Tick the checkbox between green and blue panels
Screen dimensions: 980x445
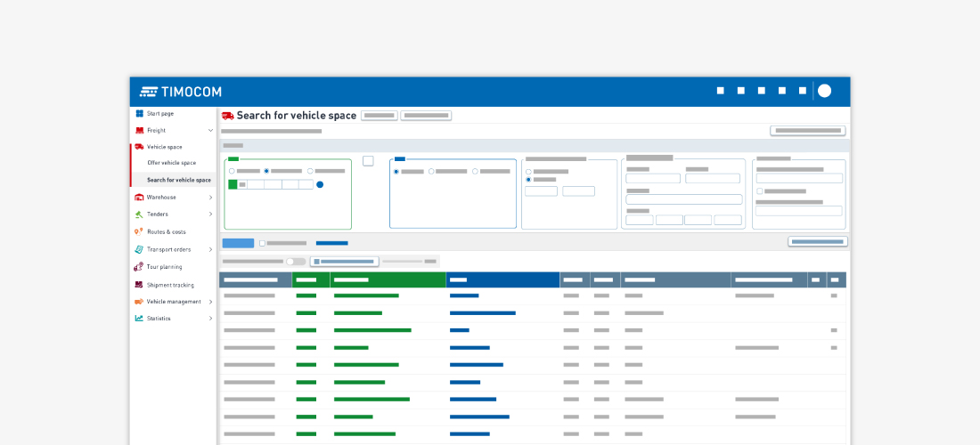368,161
